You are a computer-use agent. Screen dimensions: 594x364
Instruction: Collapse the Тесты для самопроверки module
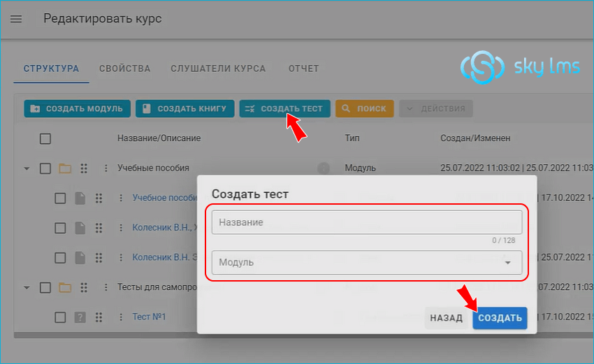coord(27,287)
